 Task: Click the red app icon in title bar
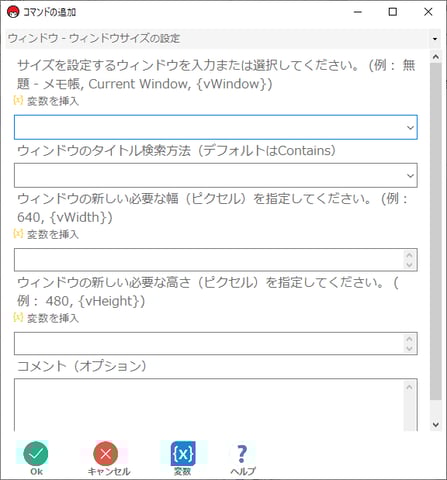pyautogui.click(x=13, y=12)
